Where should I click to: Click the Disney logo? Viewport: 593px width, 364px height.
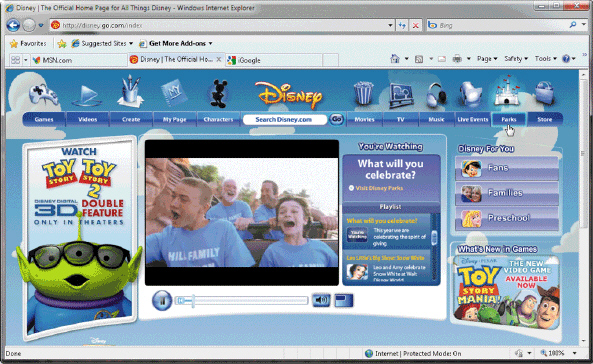coord(289,94)
